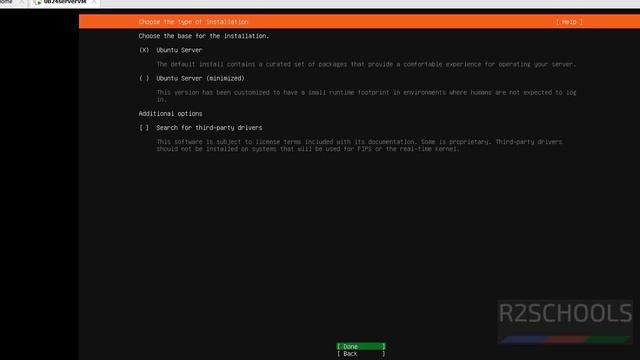640x360 pixels.
Task: Click the 'Additional options' heading
Action: tap(170, 113)
